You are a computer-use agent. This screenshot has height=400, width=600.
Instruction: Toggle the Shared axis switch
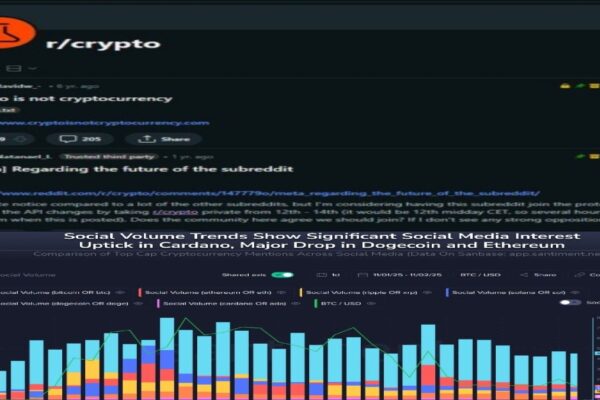pos(282,275)
